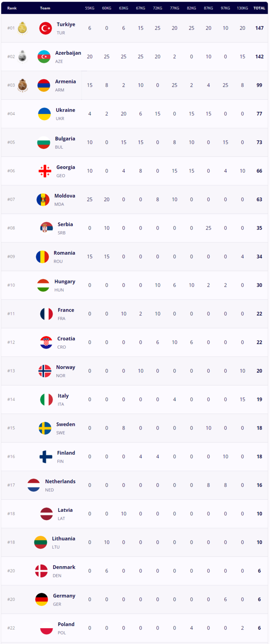Click the Poland team row
The image size is (270, 644).
[x=135, y=628]
